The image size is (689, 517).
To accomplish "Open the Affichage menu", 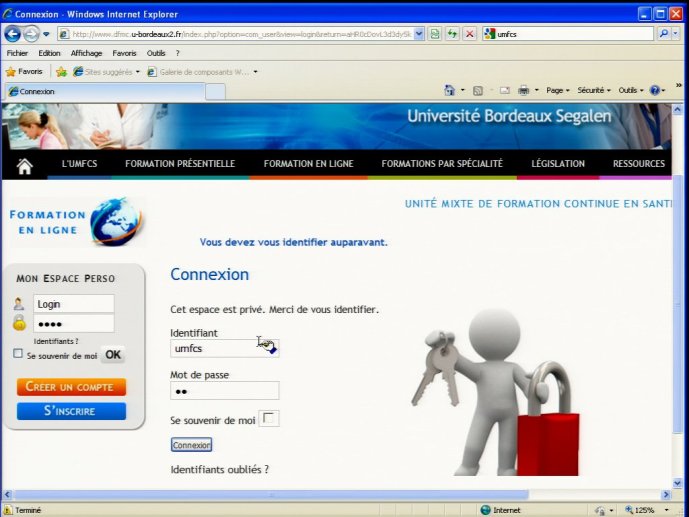I will [86, 53].
